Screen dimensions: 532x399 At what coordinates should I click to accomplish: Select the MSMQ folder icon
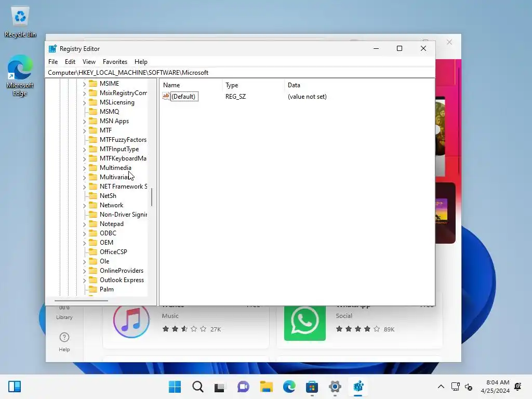[x=93, y=112]
